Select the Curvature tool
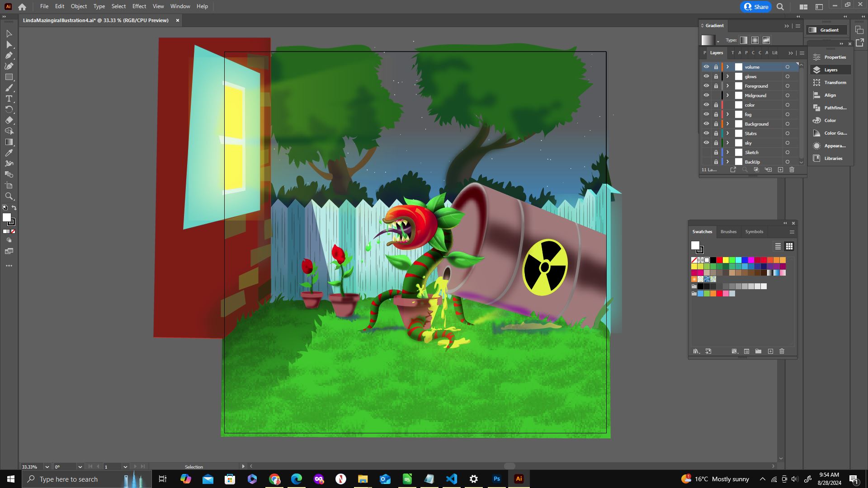The image size is (868, 488). [x=9, y=66]
